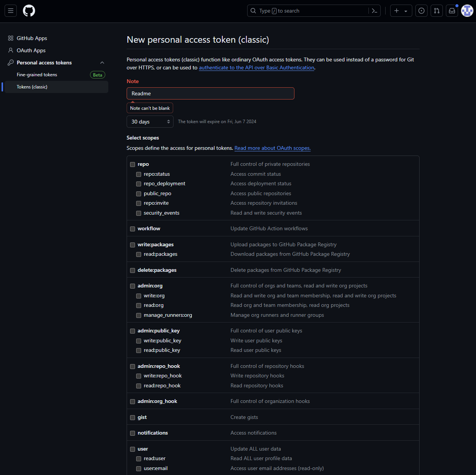Viewport: 476px width, 475px height.
Task: Click the OAuth Apps person icon
Action: click(x=11, y=50)
